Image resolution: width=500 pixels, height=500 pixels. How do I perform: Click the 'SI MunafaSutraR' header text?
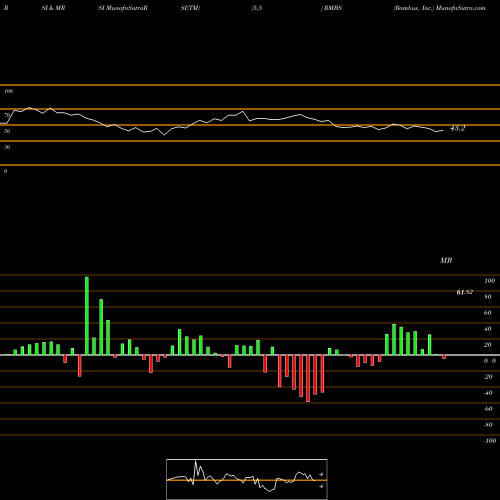123,8
